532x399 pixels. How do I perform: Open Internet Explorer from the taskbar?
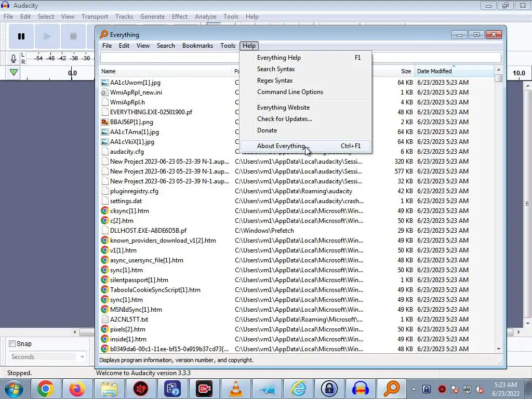click(299, 389)
